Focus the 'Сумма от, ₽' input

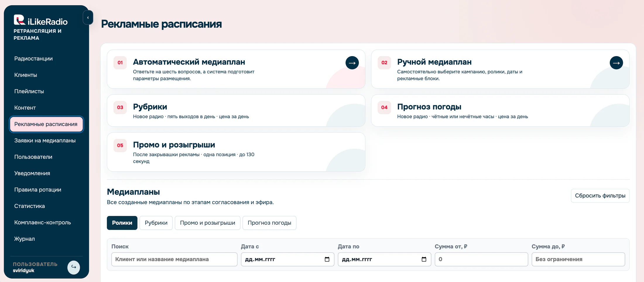click(481, 259)
